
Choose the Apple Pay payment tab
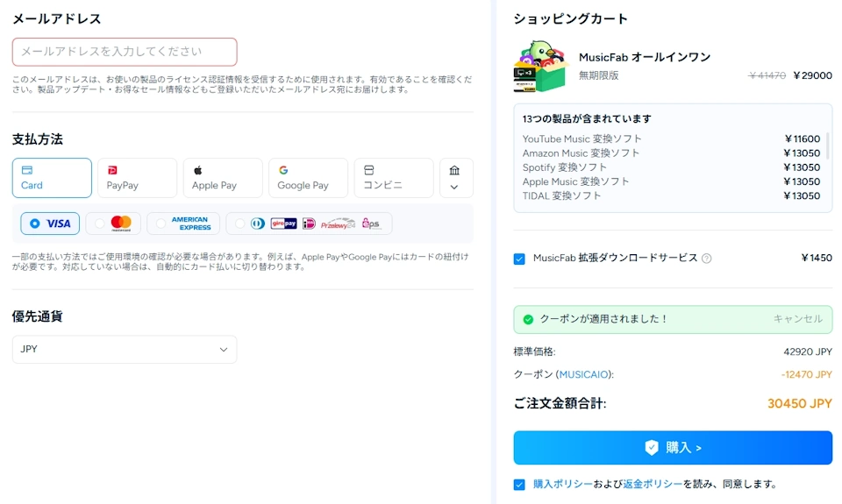click(x=222, y=178)
